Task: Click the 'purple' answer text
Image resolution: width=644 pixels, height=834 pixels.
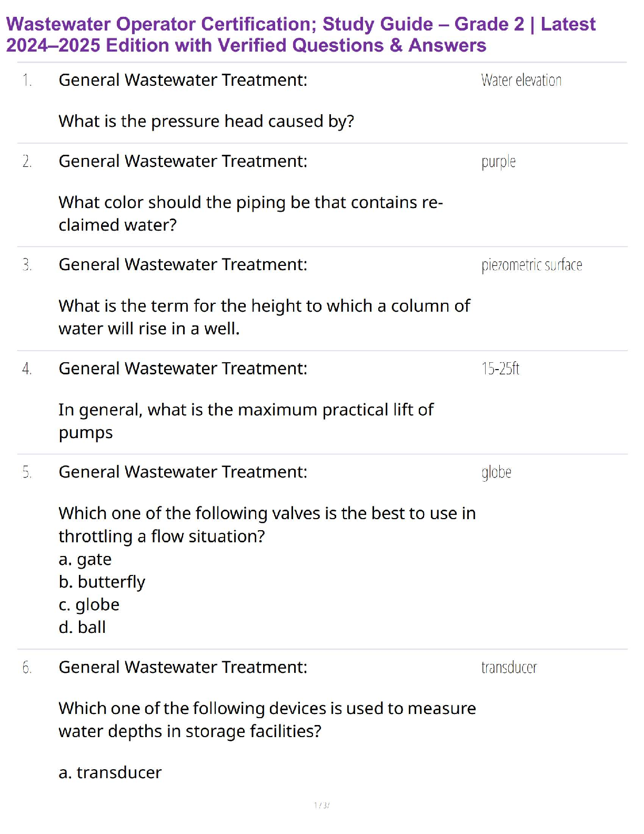Action: click(x=498, y=162)
